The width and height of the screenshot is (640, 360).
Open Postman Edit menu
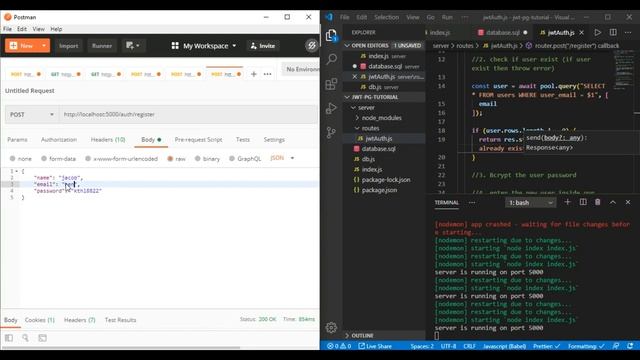pyautogui.click(x=22, y=29)
